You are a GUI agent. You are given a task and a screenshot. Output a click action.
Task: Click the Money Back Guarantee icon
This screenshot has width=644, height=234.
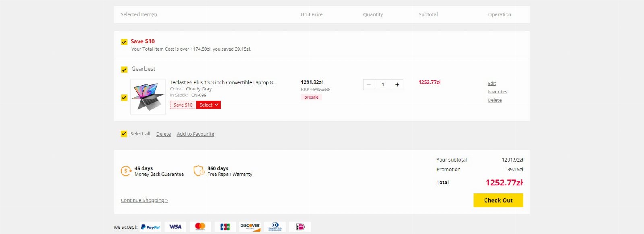point(126,171)
